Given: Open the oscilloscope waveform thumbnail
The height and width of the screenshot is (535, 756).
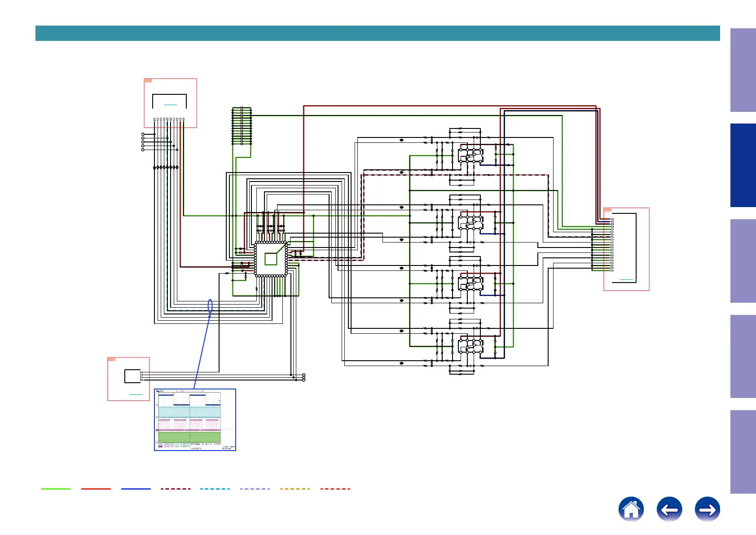Looking at the screenshot, I should pos(195,420).
